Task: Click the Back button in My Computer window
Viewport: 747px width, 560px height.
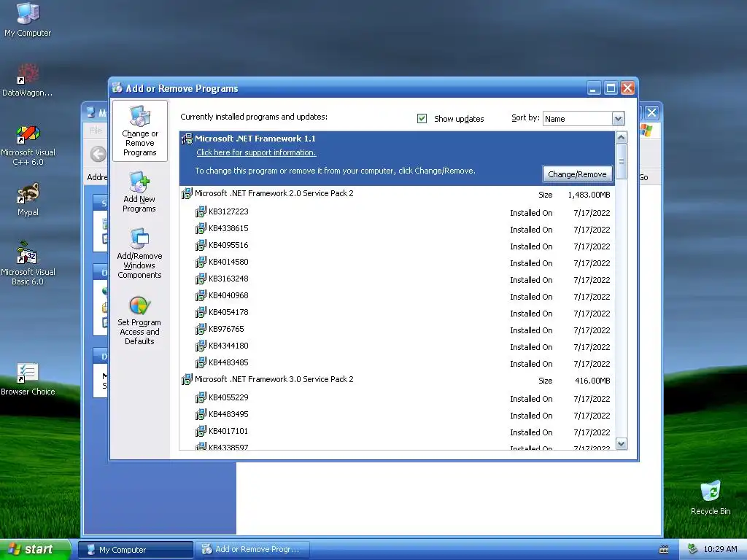Action: (x=98, y=154)
